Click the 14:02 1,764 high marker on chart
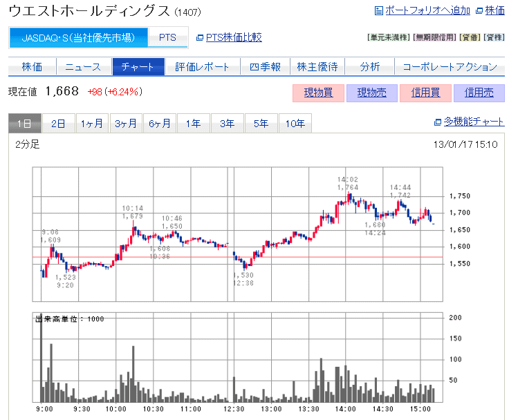Viewport: 509px width, 420px height. coord(348,184)
